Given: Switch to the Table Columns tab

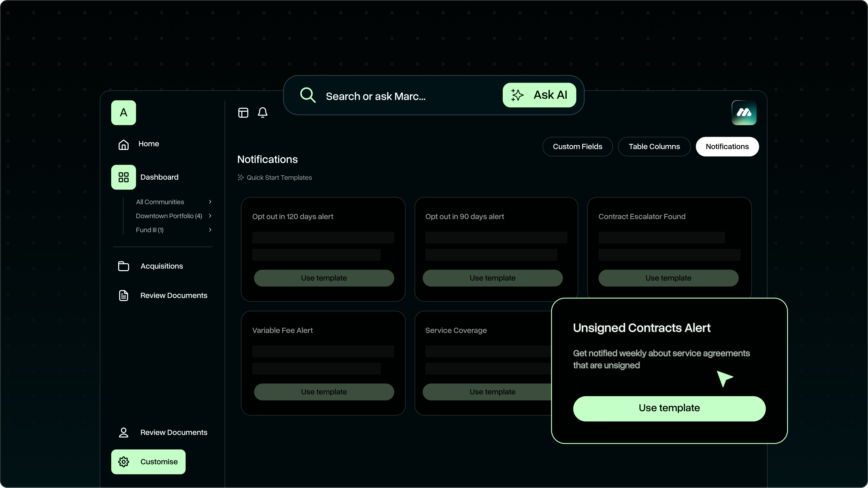Looking at the screenshot, I should point(654,146).
